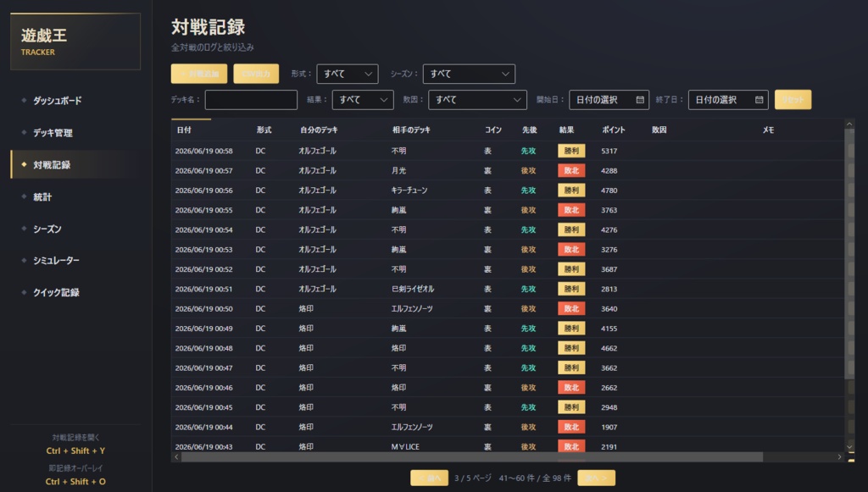The width and height of the screenshot is (868, 492).
Task: Click the vertical scrollbar up arrow
Action: click(x=849, y=124)
